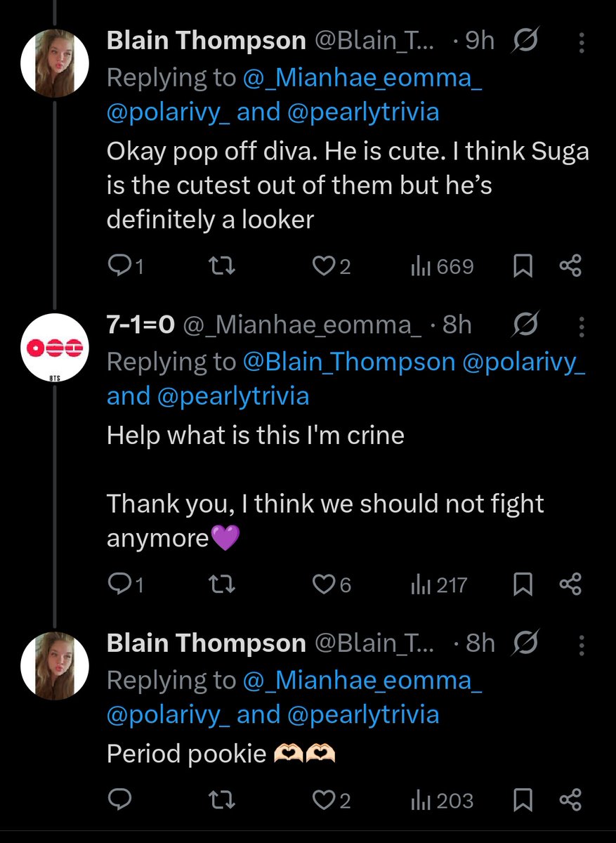
Task: Retweet the 'Okay pop off diva' tweet
Action: click(223, 266)
